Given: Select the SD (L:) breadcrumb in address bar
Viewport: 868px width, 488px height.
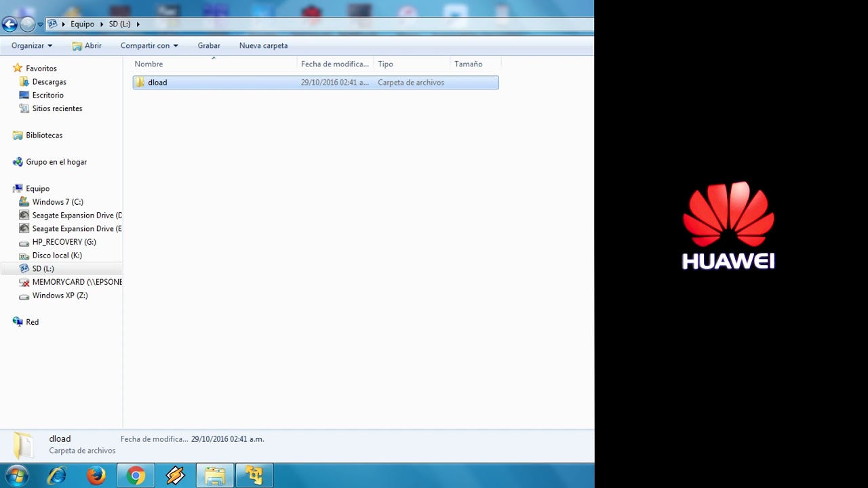Looking at the screenshot, I should 119,24.
